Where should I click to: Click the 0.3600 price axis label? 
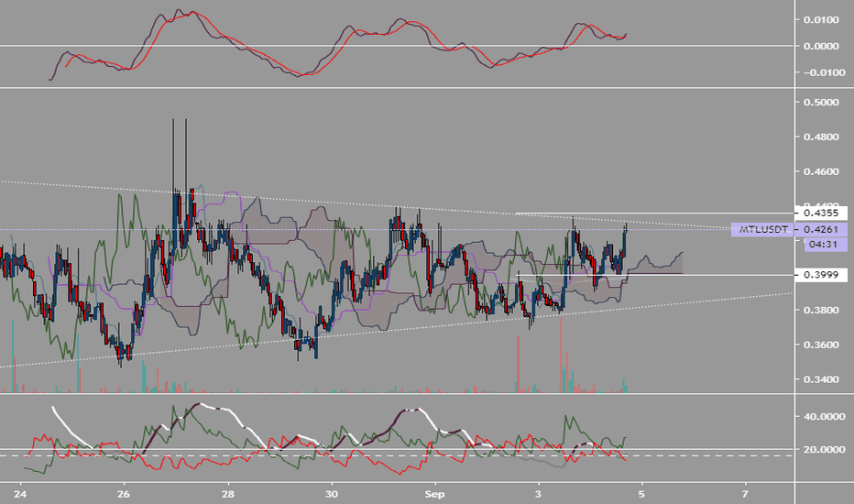[821, 345]
